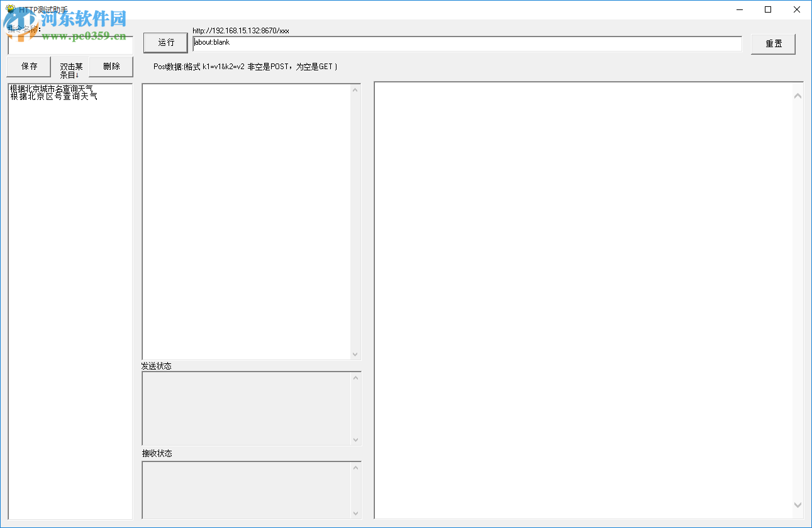812x528 pixels.
Task: Click the Post data area's scroll-down arrow
Action: (355, 354)
